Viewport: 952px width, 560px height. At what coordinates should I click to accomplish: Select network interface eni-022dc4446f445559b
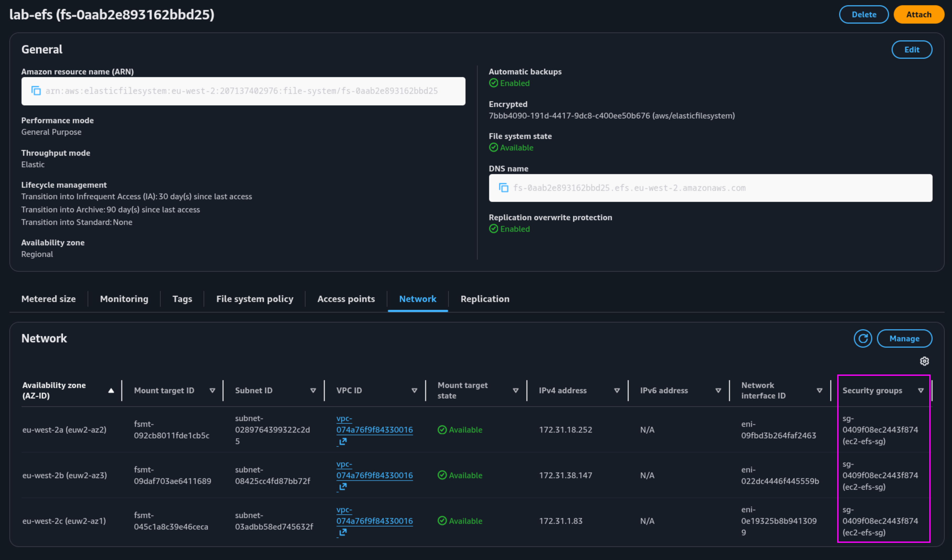click(x=780, y=476)
